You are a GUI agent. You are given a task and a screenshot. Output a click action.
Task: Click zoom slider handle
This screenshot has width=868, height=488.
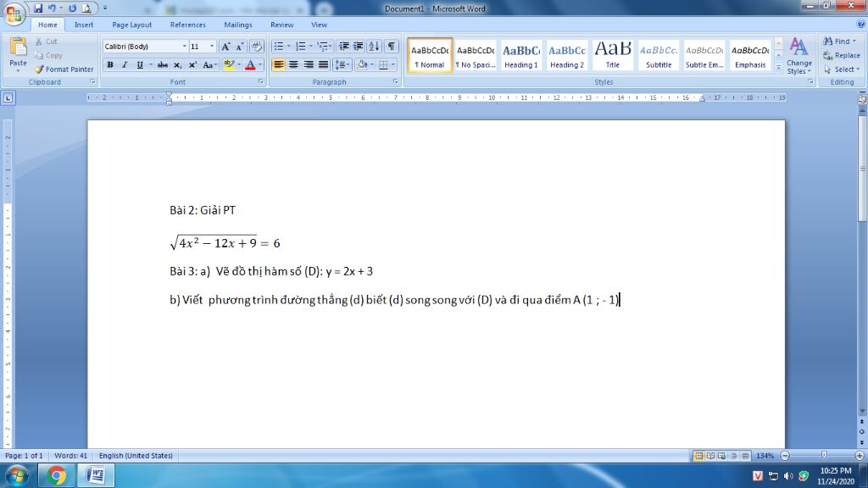point(824,455)
